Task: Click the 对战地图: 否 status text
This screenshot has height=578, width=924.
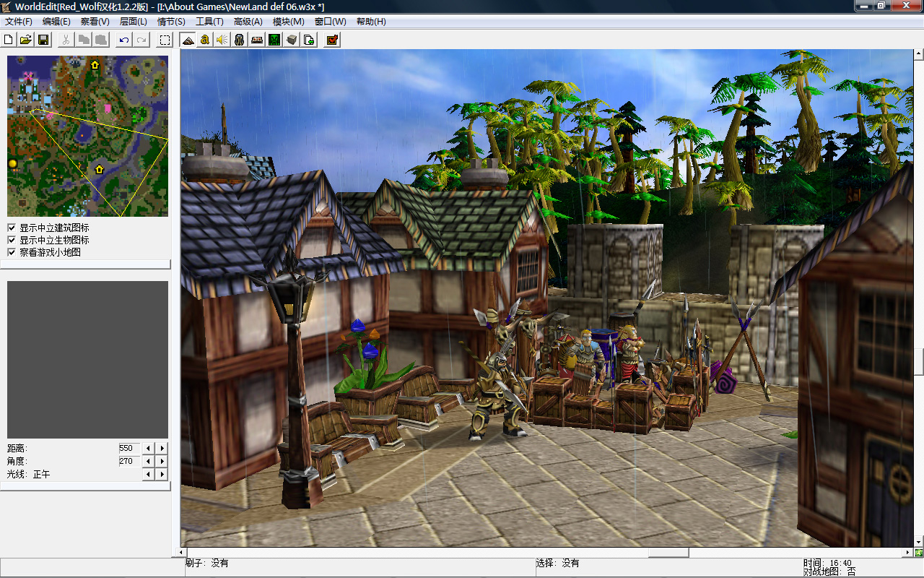Action: coord(830,571)
